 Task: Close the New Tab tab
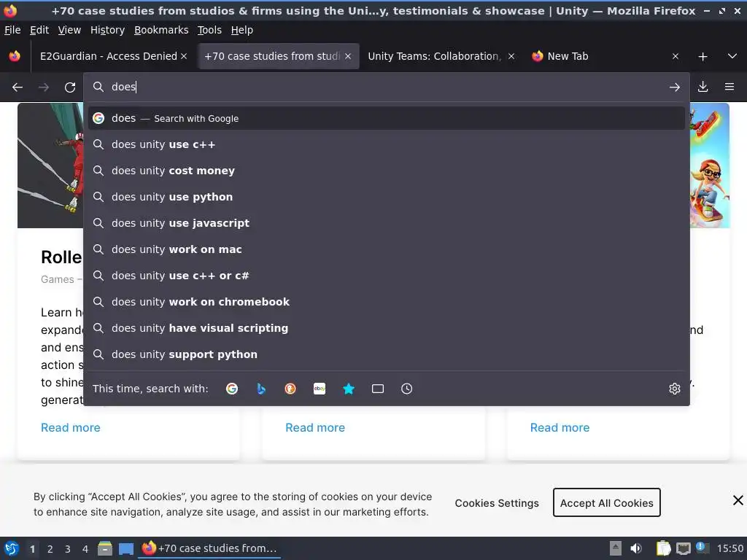676,56
